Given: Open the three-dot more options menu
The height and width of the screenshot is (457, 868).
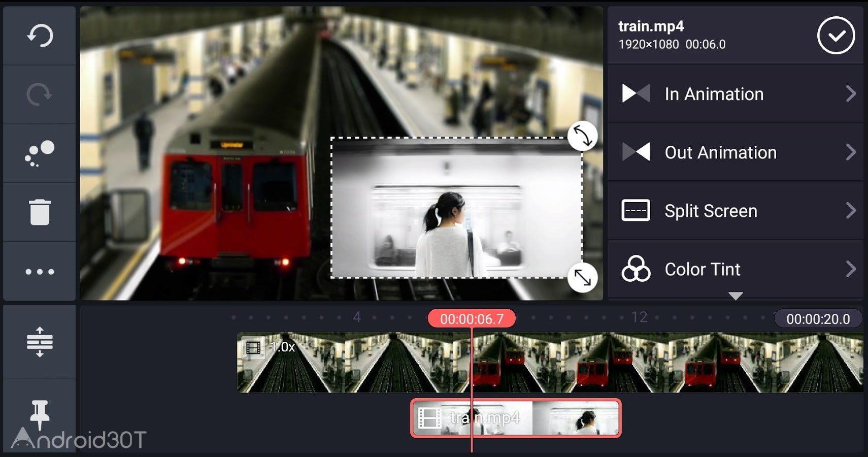Looking at the screenshot, I should click(x=40, y=272).
